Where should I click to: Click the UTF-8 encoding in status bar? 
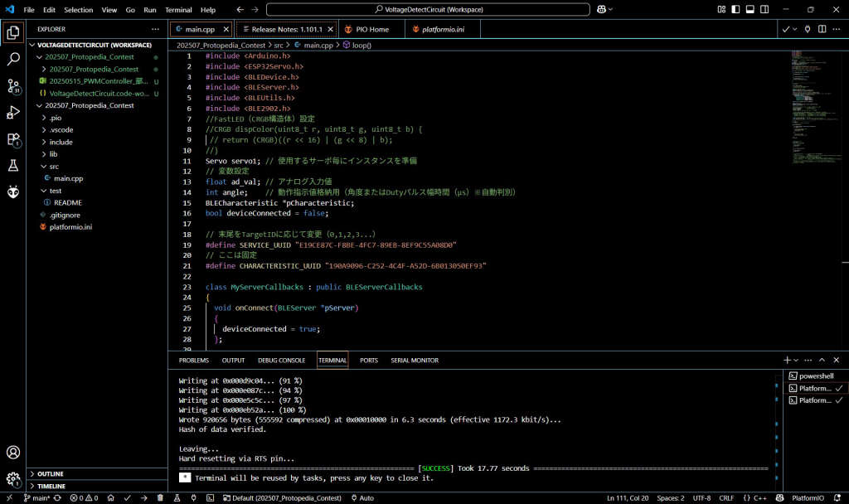click(x=701, y=498)
